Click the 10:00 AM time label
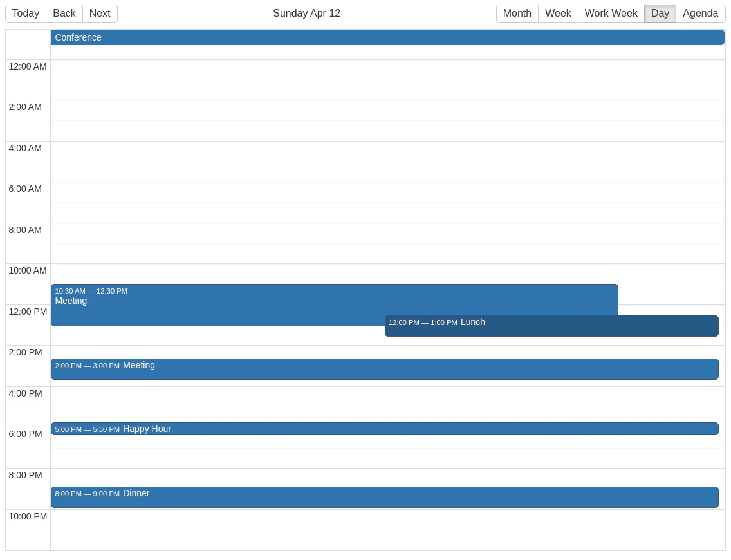This screenshot has width=731, height=560. pos(28,270)
